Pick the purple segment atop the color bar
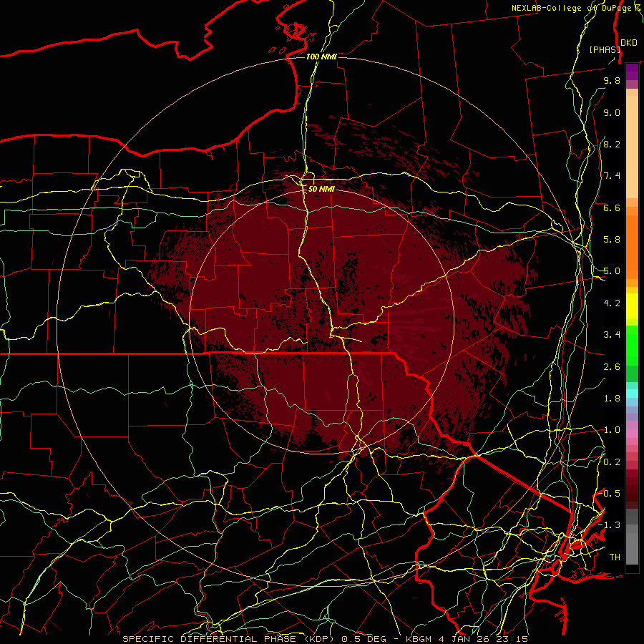The height and width of the screenshot is (644, 644). [632, 72]
